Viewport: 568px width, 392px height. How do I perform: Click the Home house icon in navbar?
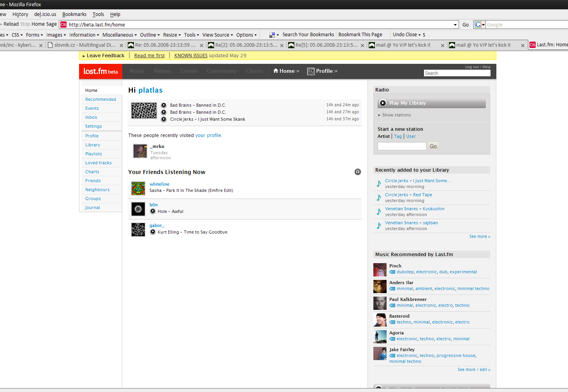coord(276,71)
